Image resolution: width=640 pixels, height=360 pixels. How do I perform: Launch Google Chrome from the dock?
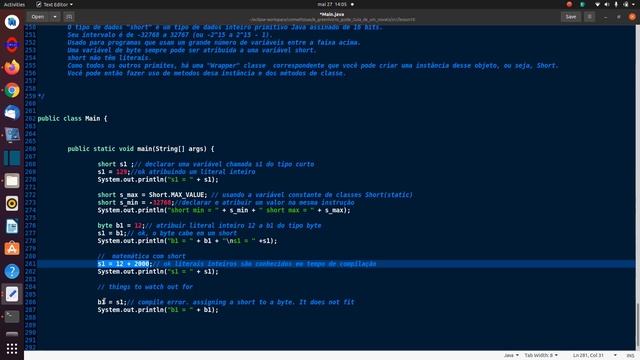click(x=12, y=90)
